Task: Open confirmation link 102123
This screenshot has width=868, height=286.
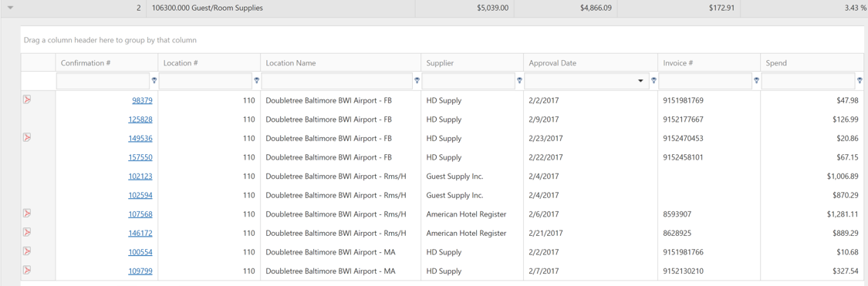Action: pos(140,177)
